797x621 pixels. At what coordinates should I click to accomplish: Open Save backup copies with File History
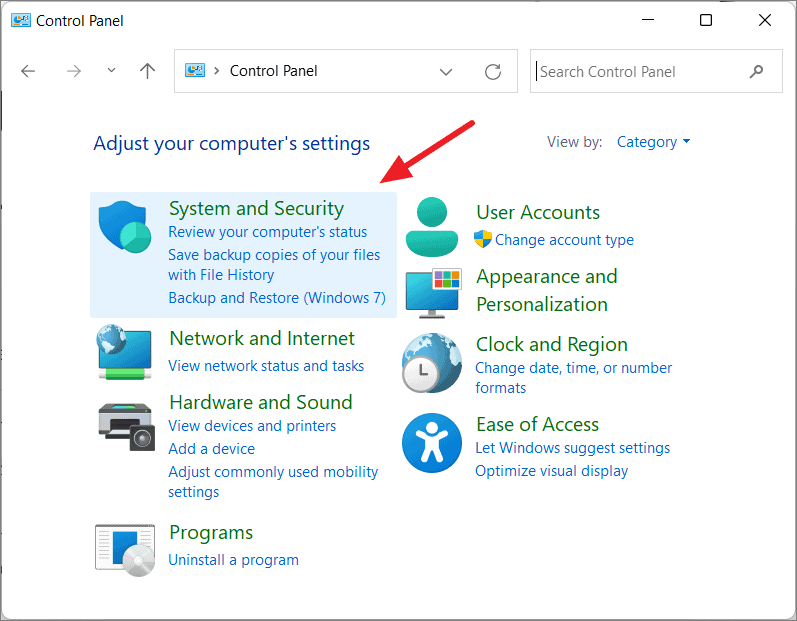[274, 265]
